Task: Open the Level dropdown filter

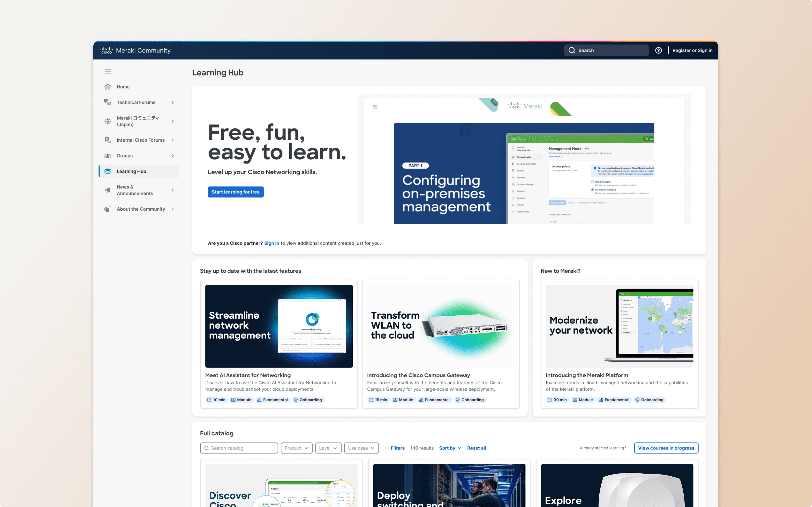Action: 328,448
